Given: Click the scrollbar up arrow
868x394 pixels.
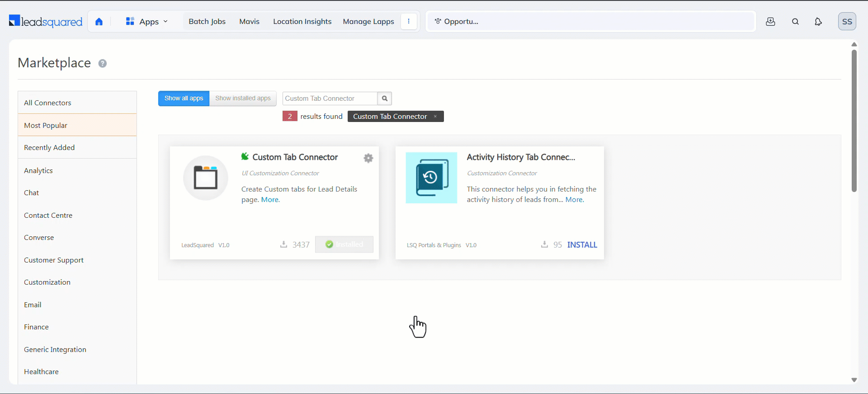Looking at the screenshot, I should [854, 44].
